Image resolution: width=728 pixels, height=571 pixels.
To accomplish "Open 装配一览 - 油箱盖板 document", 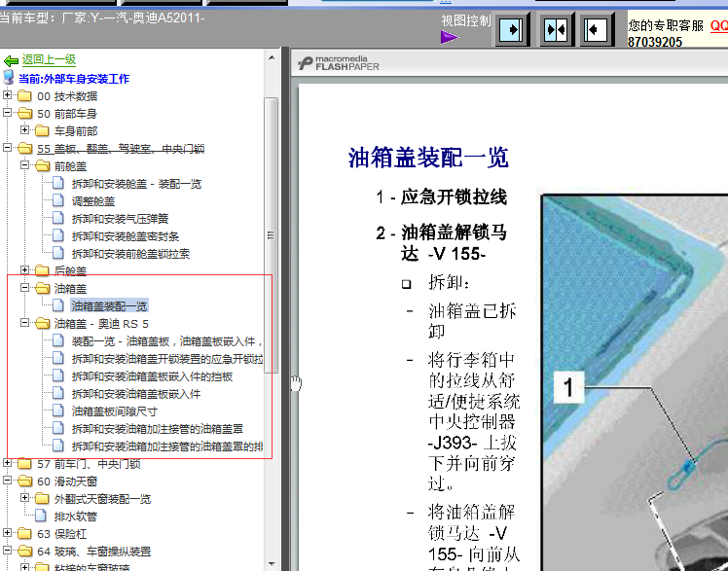I will coord(167,341).
